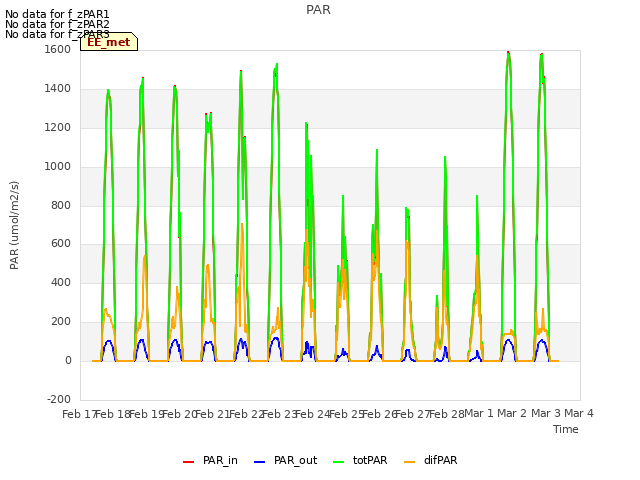
Task: Click the 1200 y-axis tick label
Action: (58, 127)
